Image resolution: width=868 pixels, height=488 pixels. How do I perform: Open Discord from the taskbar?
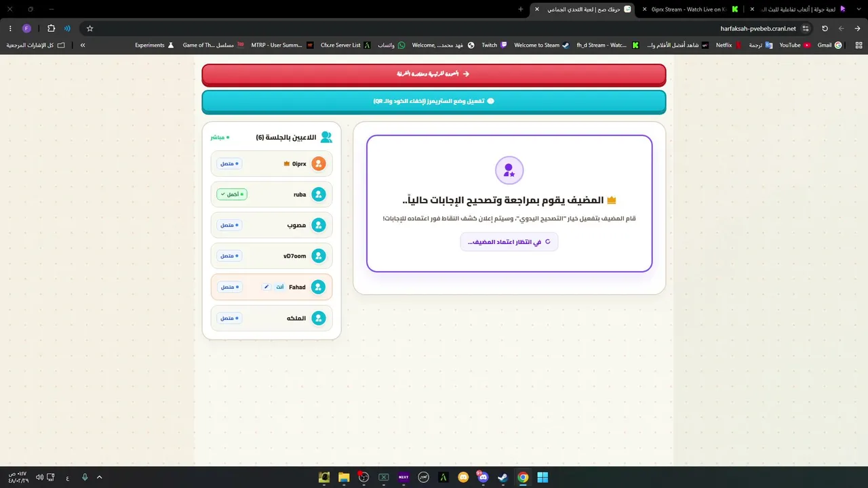coord(483,477)
